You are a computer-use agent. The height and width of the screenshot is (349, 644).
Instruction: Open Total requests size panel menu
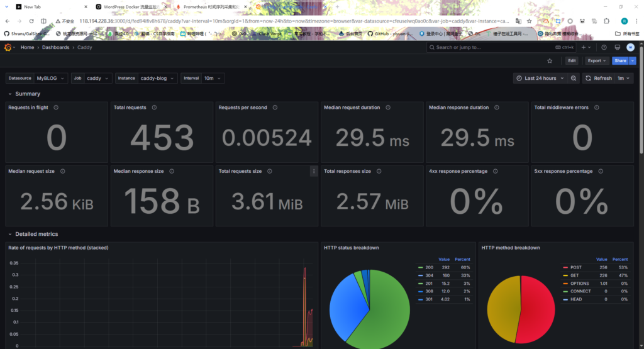[314, 171]
